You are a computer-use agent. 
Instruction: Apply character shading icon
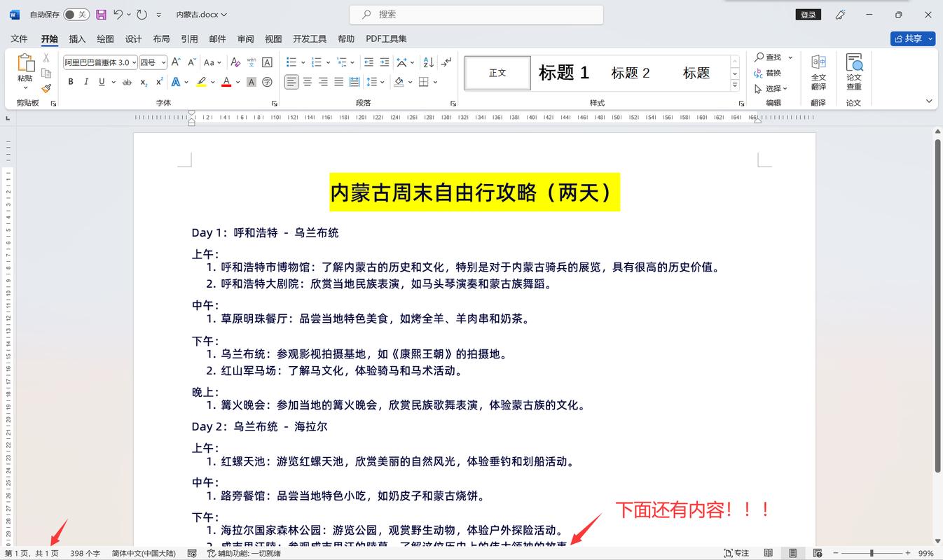coord(252,82)
